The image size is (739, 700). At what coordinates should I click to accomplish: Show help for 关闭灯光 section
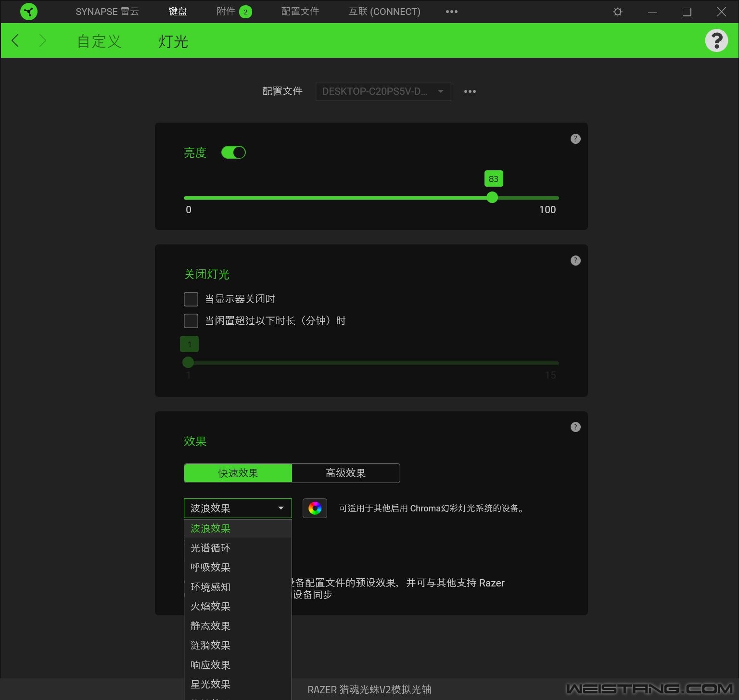point(575,261)
